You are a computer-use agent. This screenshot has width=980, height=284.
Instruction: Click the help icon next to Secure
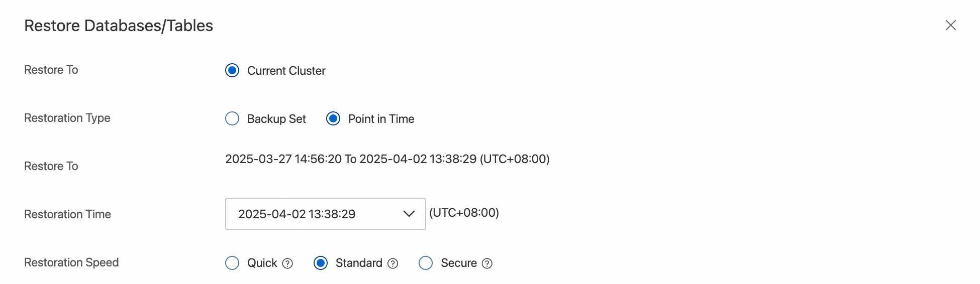tap(487, 263)
